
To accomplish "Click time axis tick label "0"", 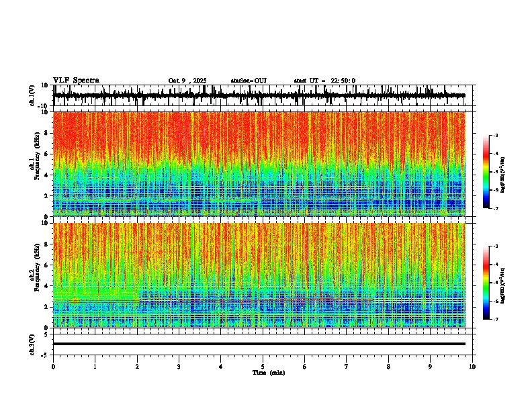I will coord(53,367).
